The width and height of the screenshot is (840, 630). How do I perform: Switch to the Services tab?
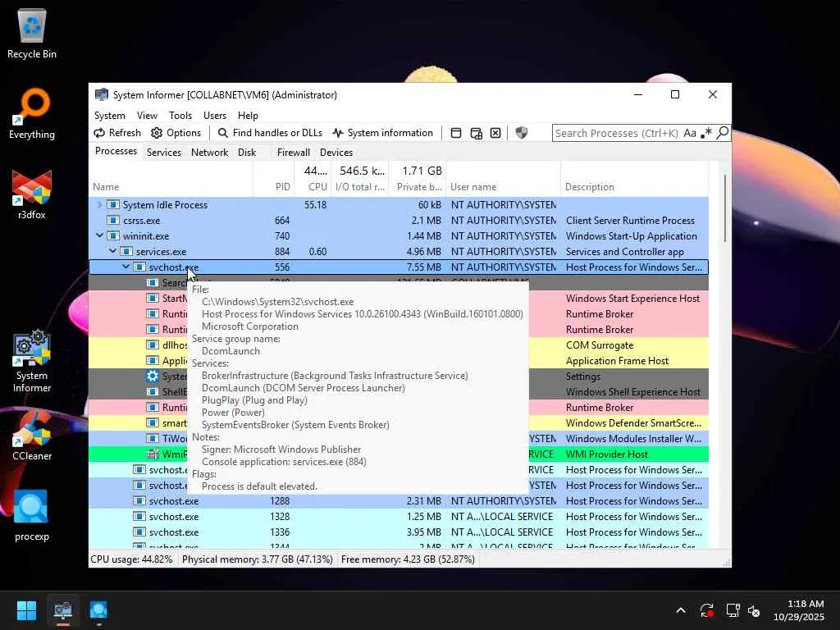163,153
